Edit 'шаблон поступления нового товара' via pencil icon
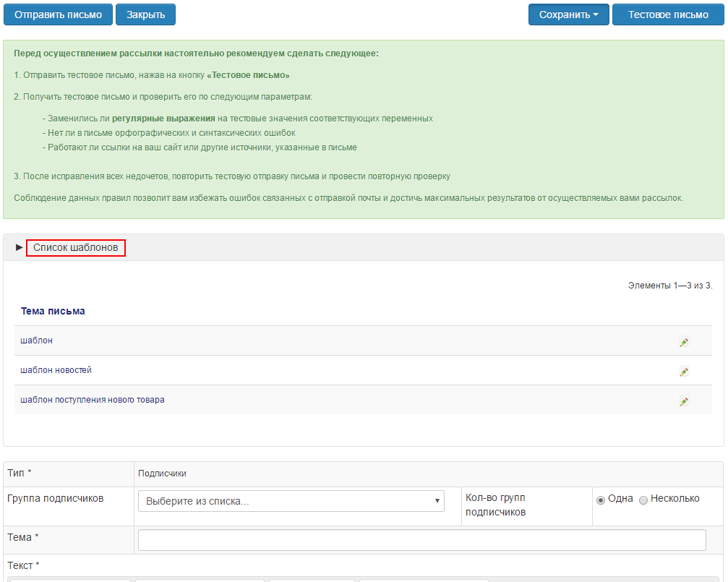This screenshot has height=582, width=728. click(684, 401)
